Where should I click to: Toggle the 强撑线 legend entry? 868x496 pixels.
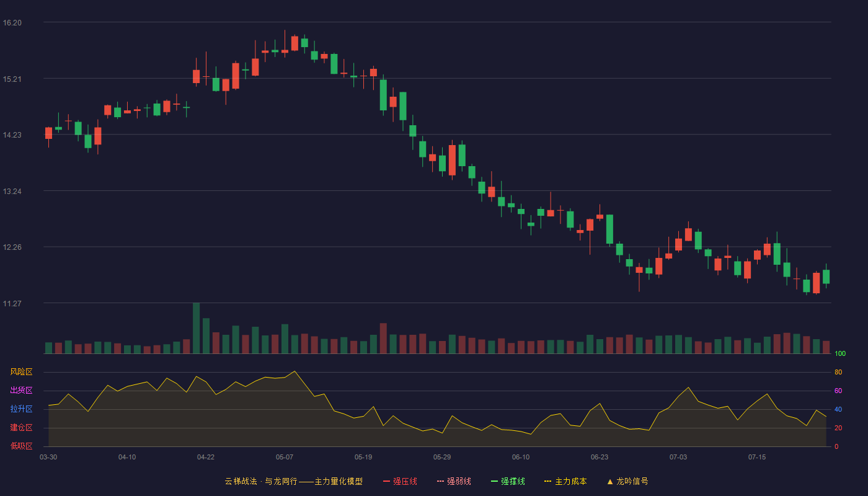(x=508, y=481)
